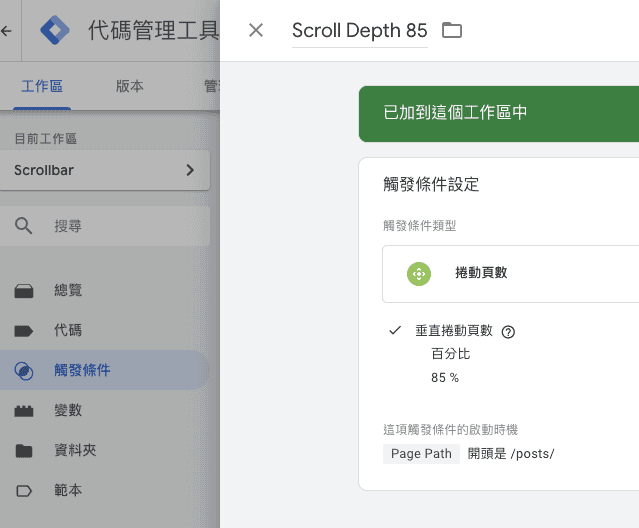This screenshot has height=528, width=639.
Task: Switch to the 版本 tab
Action: (130, 86)
